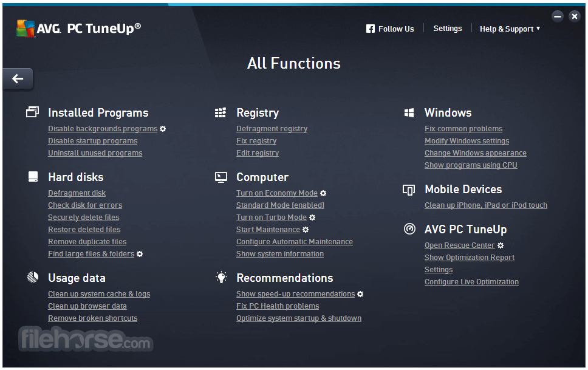The height and width of the screenshot is (370, 588).
Task: Click gear icon next to Find large files
Action: [140, 254]
